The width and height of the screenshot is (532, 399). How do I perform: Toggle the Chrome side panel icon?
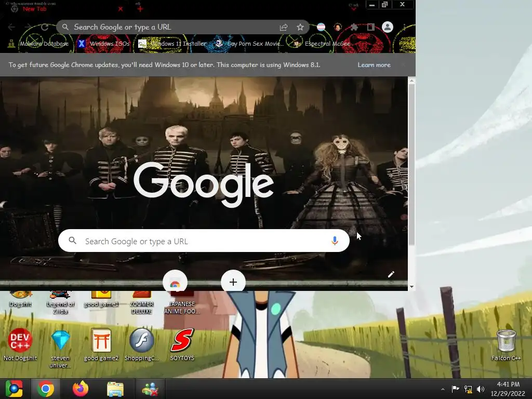pos(370,27)
